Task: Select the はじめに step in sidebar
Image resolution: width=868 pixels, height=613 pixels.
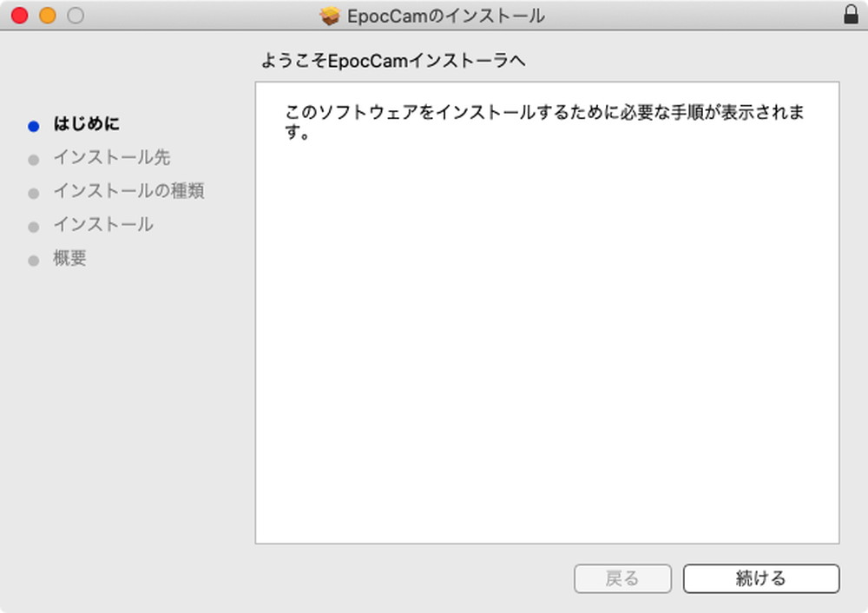Action: coord(86,123)
